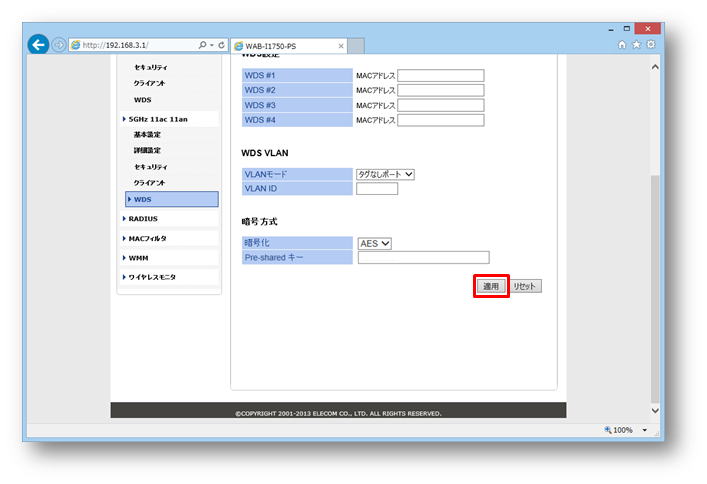The image size is (707, 484).
Task: Click the WDS #1 MAC address field
Action: pos(440,75)
